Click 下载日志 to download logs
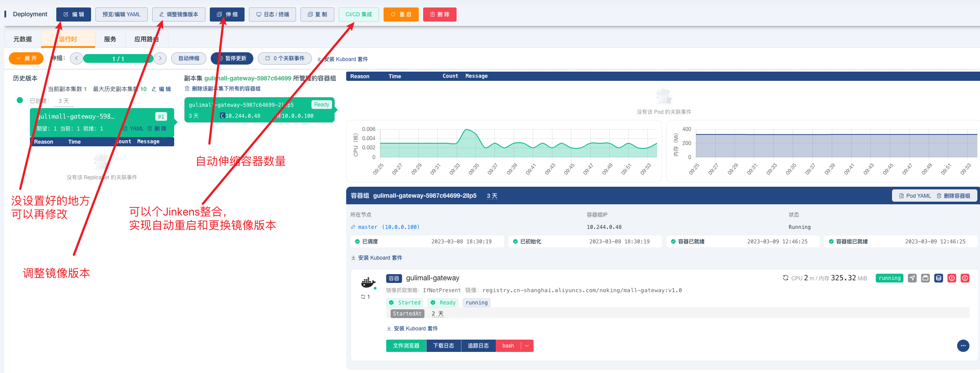The image size is (980, 373). pyautogui.click(x=443, y=346)
